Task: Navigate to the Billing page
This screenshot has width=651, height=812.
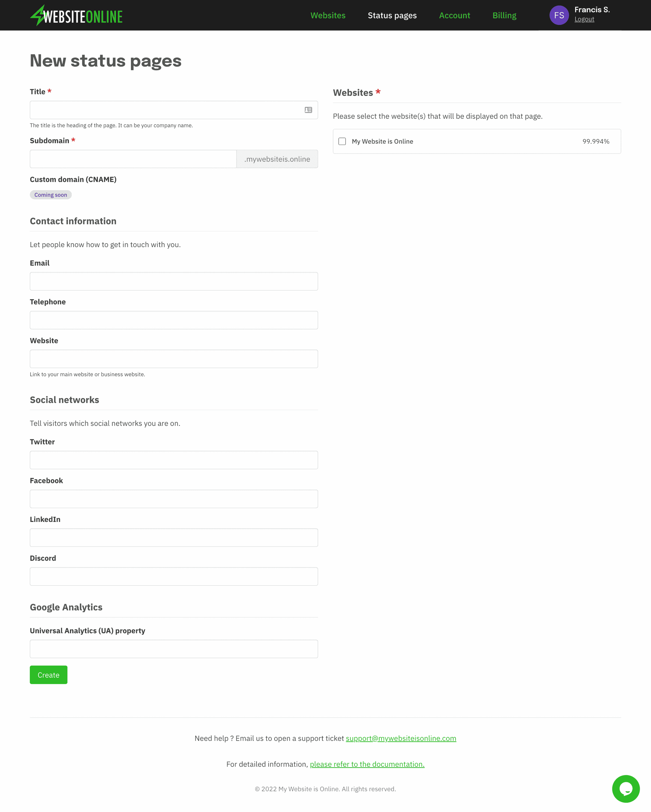Action: [x=504, y=16]
